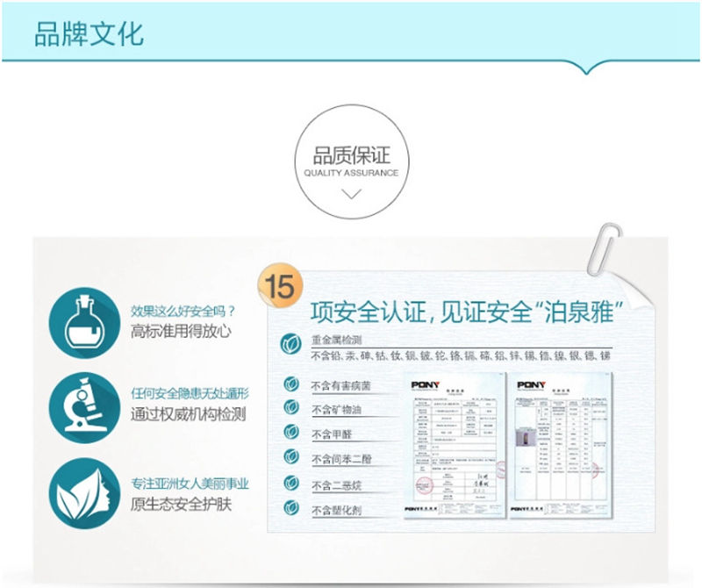
Task: Open the 品牌文化 section header
Action: (89, 33)
